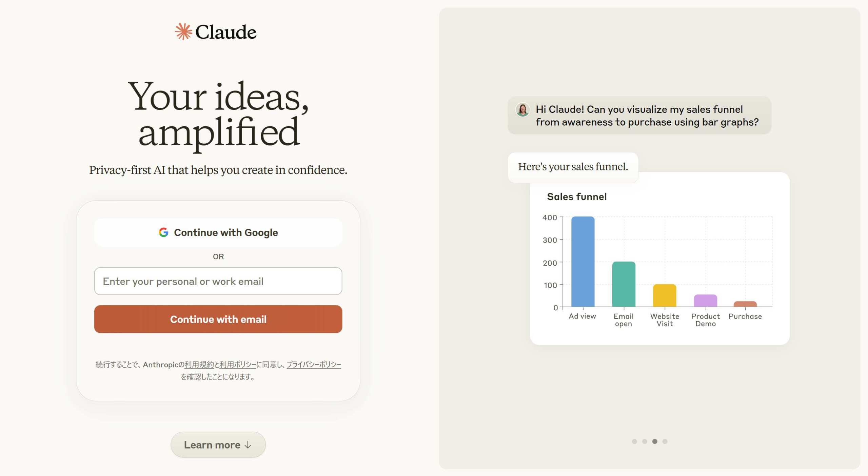
Task: Click the Google 'G' icon in sign-in button
Action: pyautogui.click(x=163, y=232)
